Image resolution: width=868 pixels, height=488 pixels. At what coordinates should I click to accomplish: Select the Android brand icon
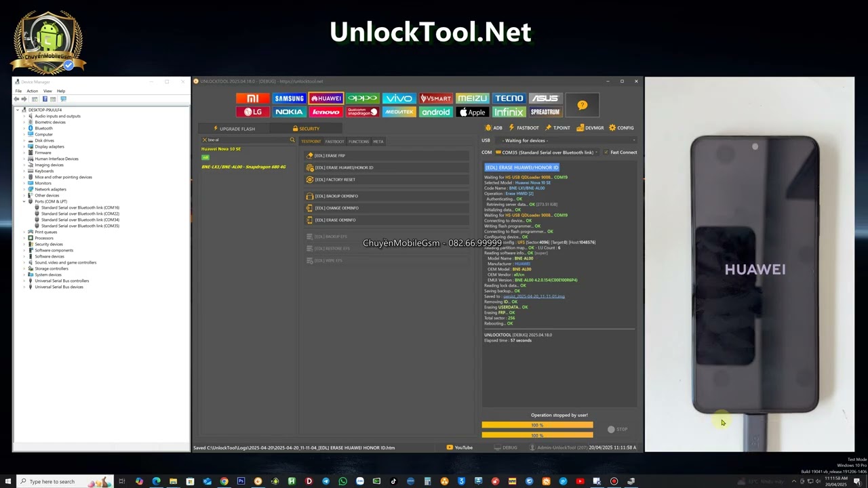click(435, 112)
